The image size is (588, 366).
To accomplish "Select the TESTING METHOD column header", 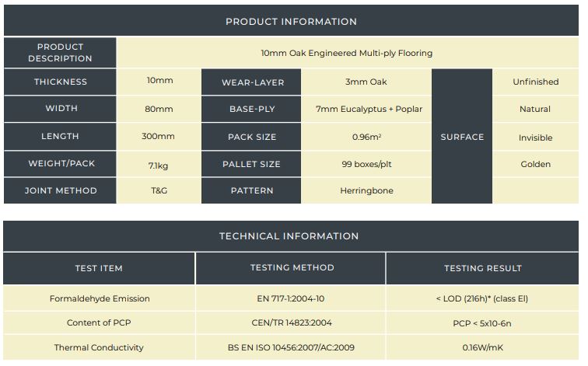I will (292, 268).
